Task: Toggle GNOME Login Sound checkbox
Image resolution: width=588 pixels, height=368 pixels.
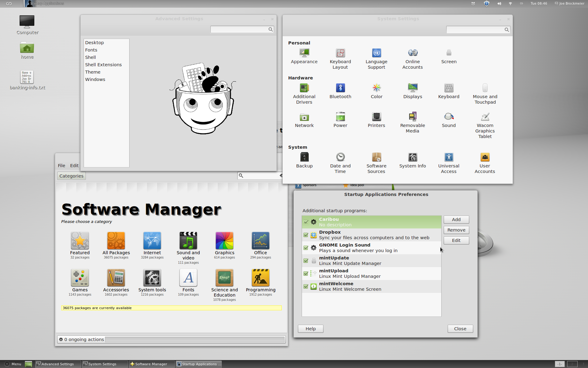Action: [306, 248]
